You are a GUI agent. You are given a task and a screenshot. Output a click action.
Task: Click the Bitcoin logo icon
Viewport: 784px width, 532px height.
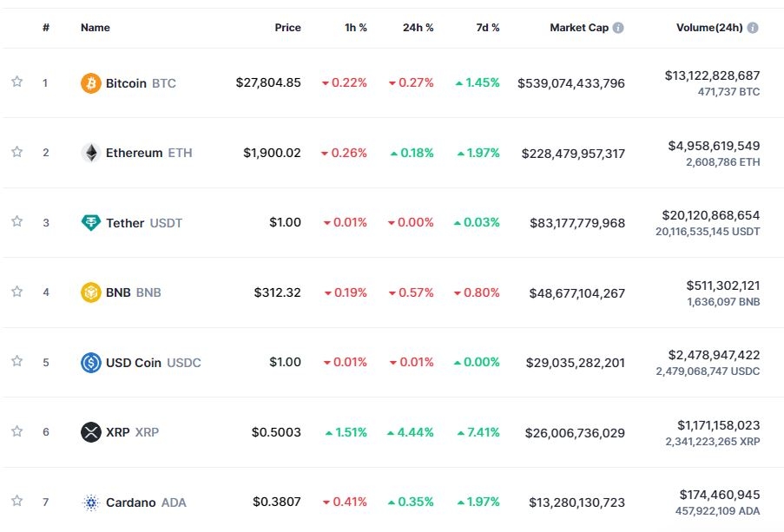pyautogui.click(x=90, y=83)
